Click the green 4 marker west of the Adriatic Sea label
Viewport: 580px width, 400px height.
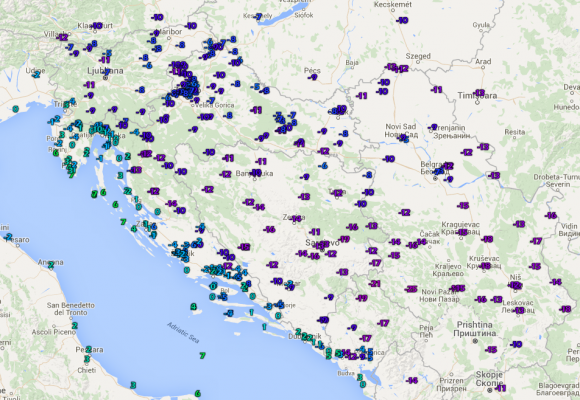click(193, 306)
